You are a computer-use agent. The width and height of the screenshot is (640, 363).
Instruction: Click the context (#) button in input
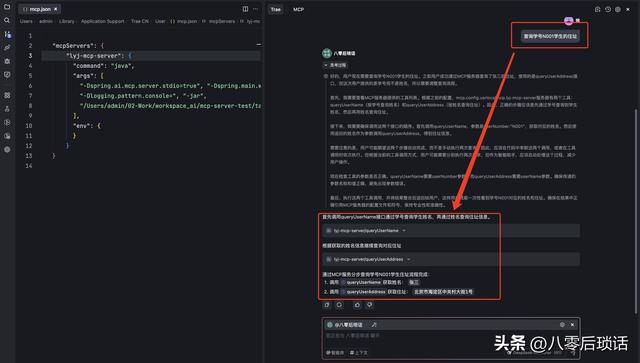pos(359,352)
